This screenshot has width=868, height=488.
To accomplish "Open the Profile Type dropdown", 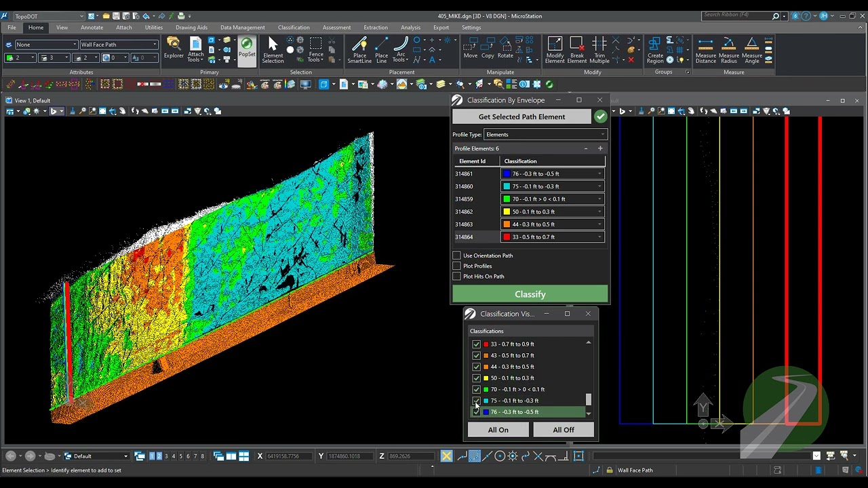I will coord(545,134).
